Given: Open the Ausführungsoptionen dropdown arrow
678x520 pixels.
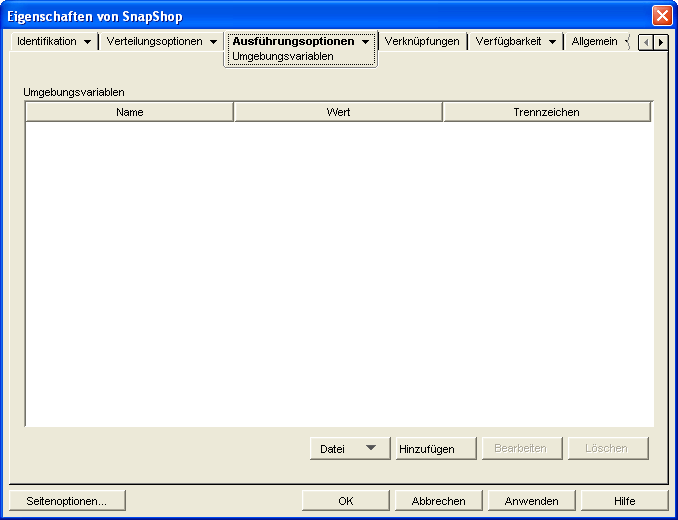Looking at the screenshot, I should (366, 42).
